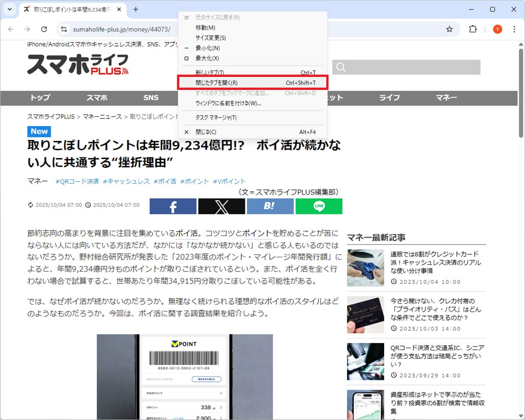
Task: Select 閉じたタブを開く from the context menu
Action: click(217, 83)
